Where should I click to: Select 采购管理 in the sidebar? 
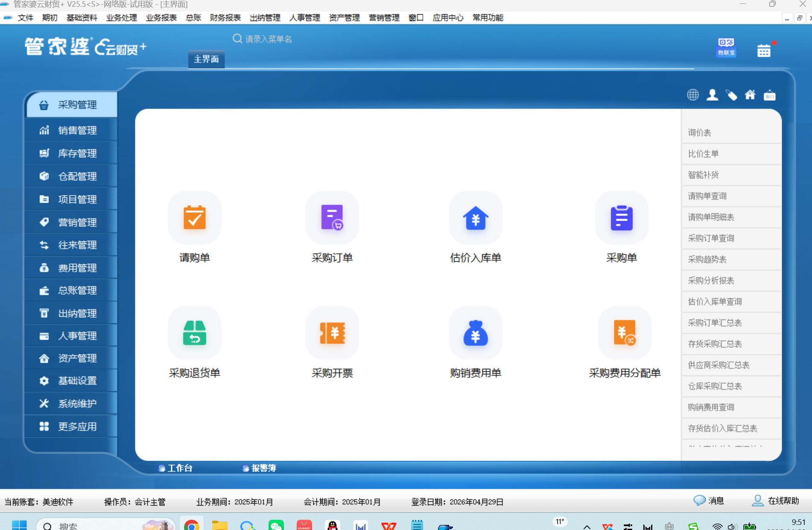tap(72, 105)
